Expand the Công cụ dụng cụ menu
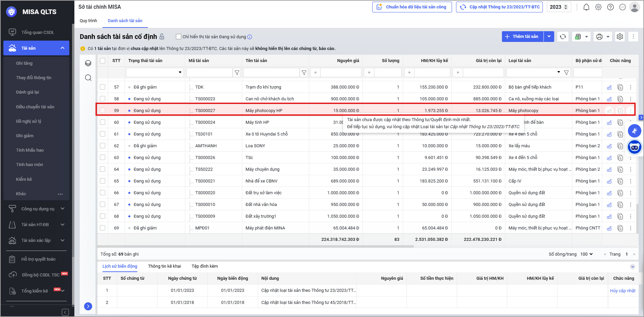This screenshot has width=644, height=317. click(x=38, y=209)
